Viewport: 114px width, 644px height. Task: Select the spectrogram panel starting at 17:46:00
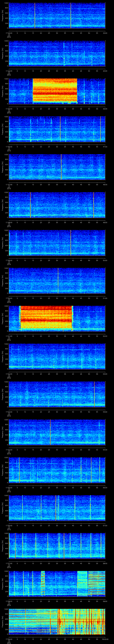tap(57, 129)
